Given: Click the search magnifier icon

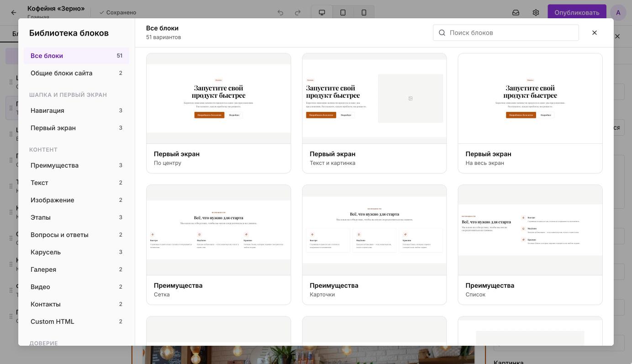Looking at the screenshot, I should [442, 32].
